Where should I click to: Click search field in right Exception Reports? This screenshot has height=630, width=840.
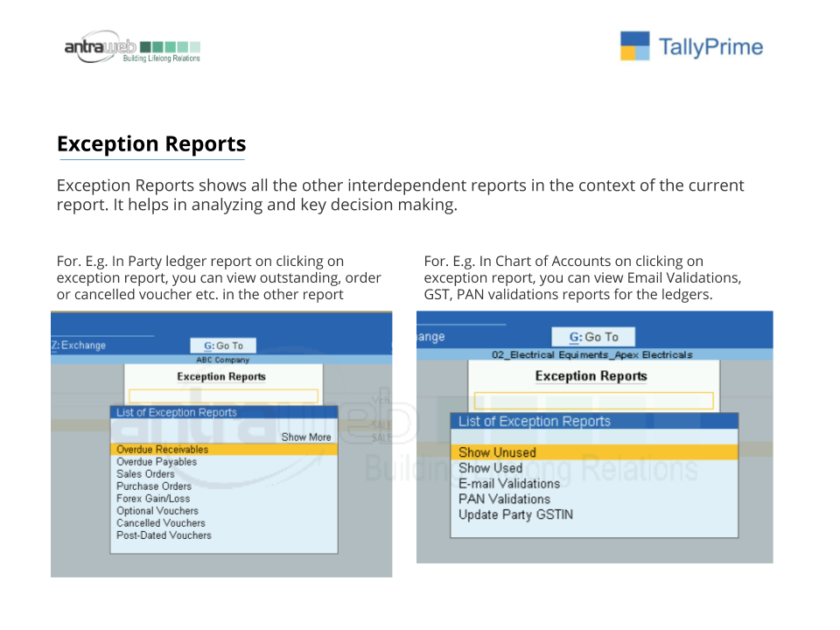click(593, 401)
